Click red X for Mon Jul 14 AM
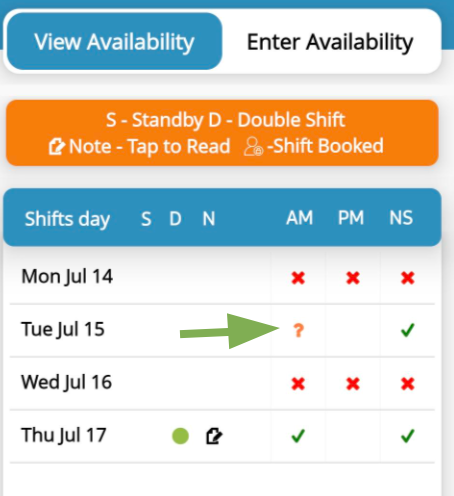Viewport: 454px width, 496px height. click(298, 278)
